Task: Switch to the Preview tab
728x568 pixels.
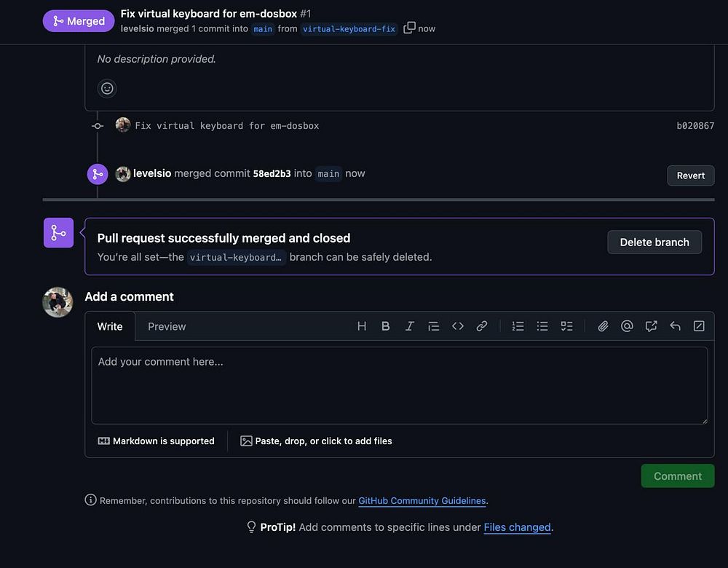Action: point(167,326)
